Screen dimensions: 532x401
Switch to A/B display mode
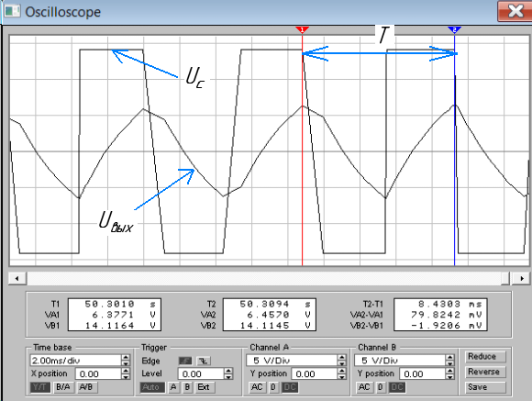(x=86, y=387)
